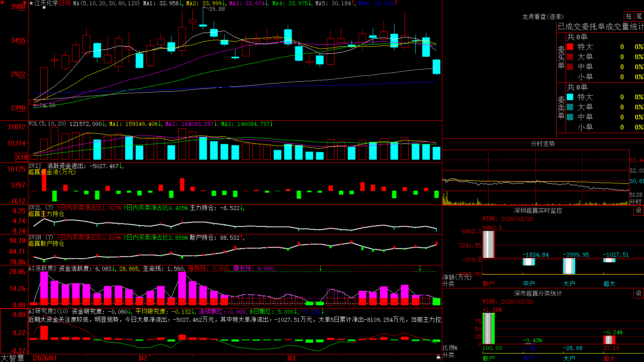This screenshot has height=362, width=644.
Task: Click the 净额(万元) axis label
Action: (457, 277)
